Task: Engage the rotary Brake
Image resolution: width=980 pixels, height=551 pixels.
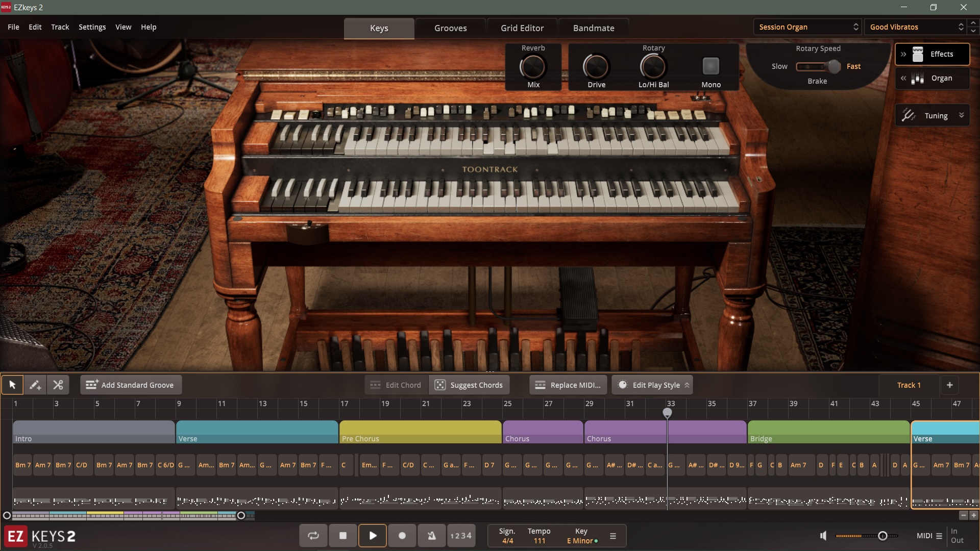Action: tap(817, 81)
